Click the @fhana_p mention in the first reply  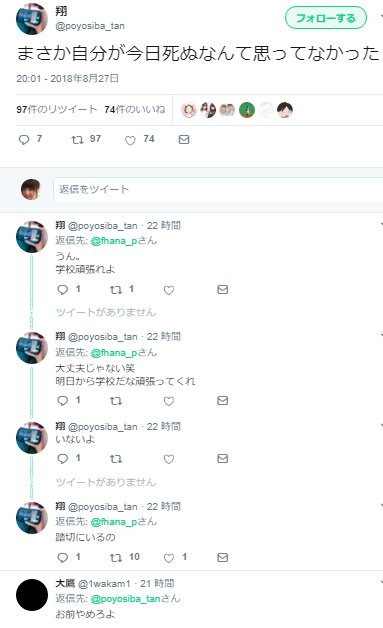pyautogui.click(x=114, y=241)
